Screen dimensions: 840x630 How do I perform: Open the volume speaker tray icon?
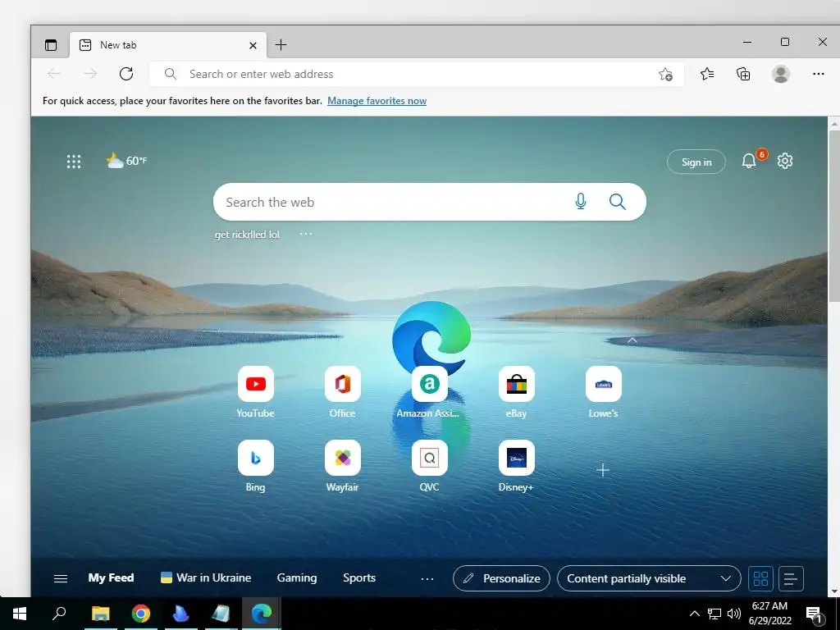tap(734, 614)
